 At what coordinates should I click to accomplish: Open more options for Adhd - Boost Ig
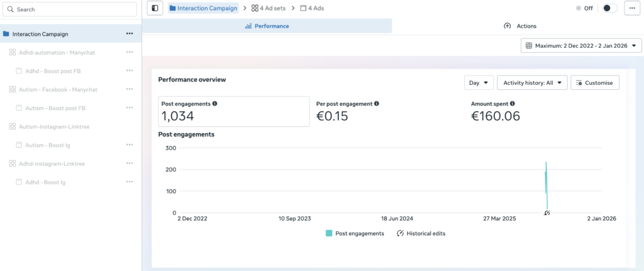[130, 182]
